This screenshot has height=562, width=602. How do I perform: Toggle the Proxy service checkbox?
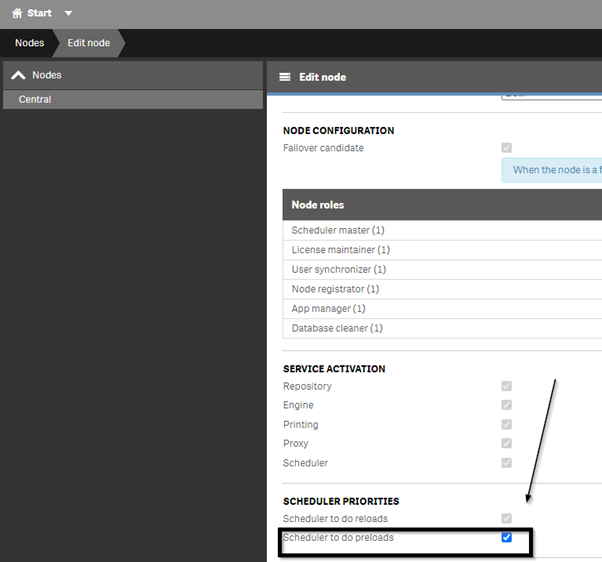[506, 443]
